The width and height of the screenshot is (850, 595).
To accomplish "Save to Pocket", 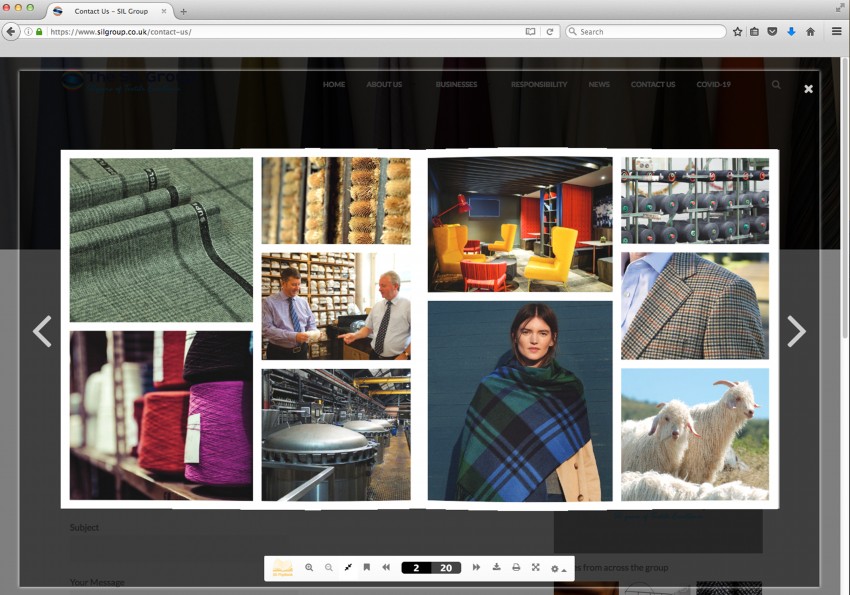I will click(772, 32).
